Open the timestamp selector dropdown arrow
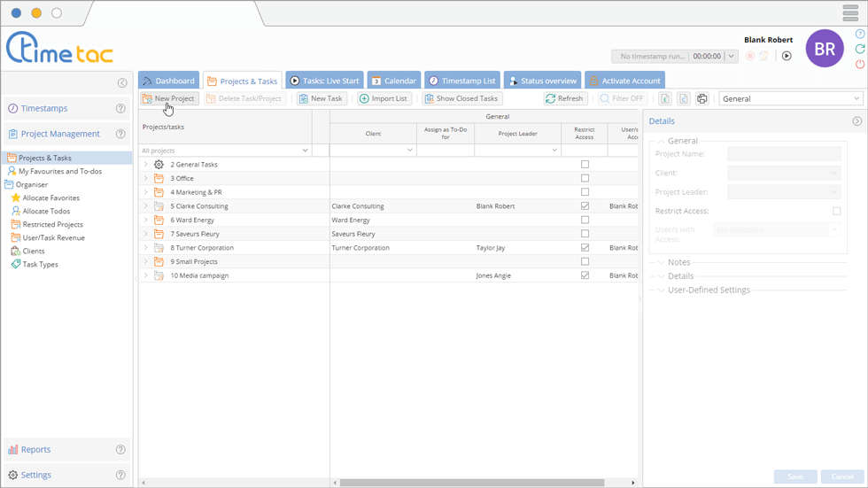This screenshot has height=488, width=868. (731, 56)
